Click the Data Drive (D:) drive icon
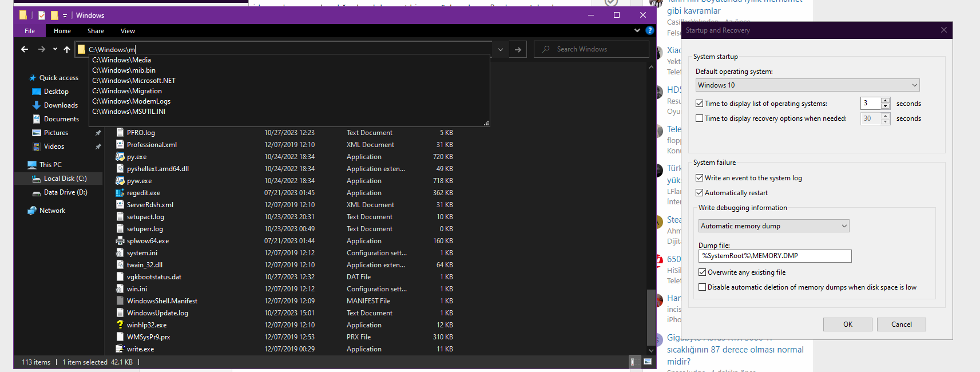This screenshot has width=980, height=372. [x=37, y=193]
